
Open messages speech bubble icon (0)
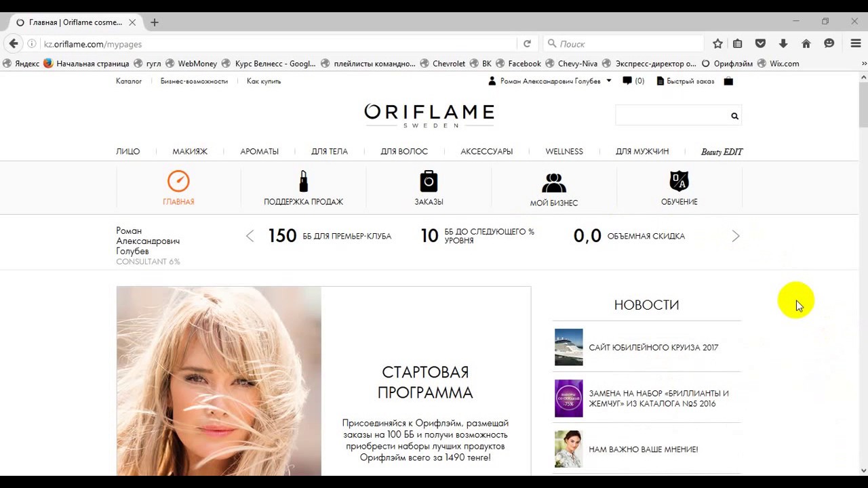point(627,81)
